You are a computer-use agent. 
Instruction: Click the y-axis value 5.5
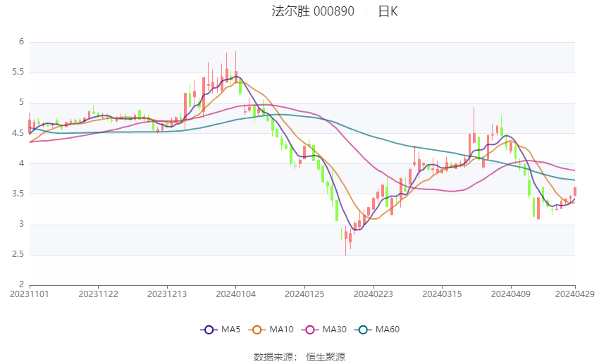(x=18, y=72)
